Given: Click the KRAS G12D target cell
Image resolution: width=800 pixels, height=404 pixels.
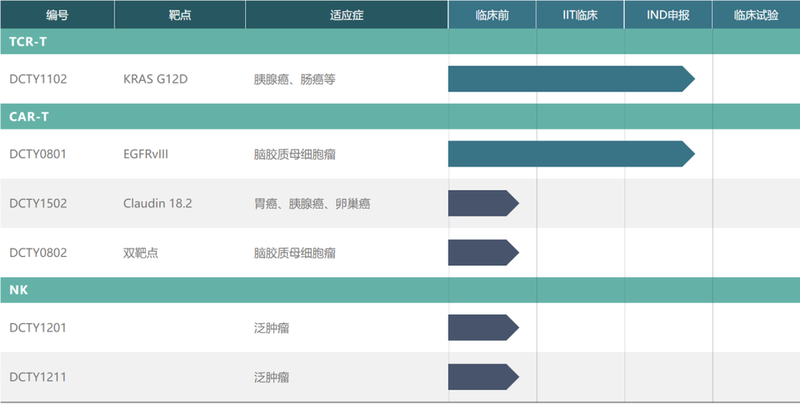Looking at the screenshot, I should click(159, 79).
